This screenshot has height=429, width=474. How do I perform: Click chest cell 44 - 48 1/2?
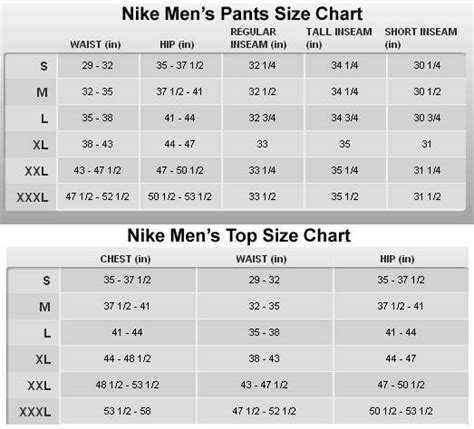(x=127, y=359)
